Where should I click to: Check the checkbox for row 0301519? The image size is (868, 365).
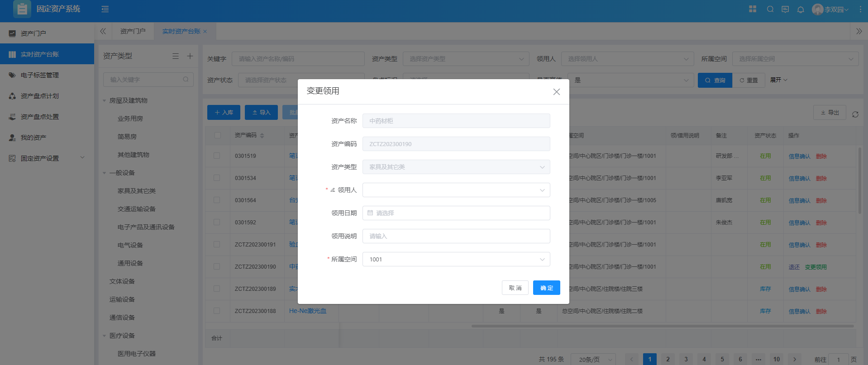click(x=217, y=156)
